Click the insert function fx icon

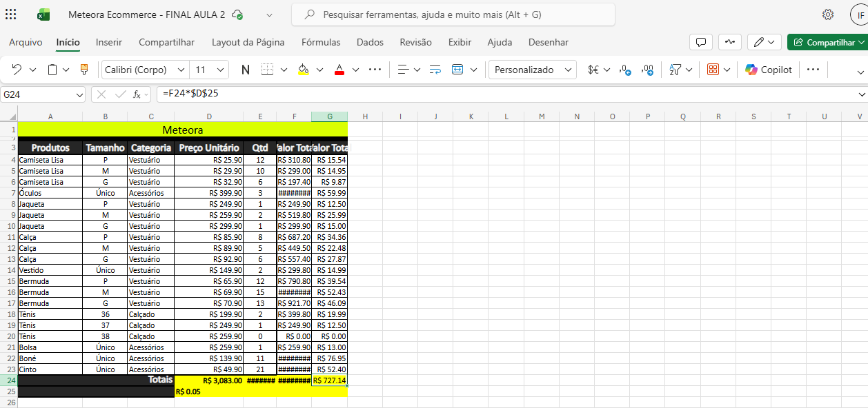click(x=138, y=94)
